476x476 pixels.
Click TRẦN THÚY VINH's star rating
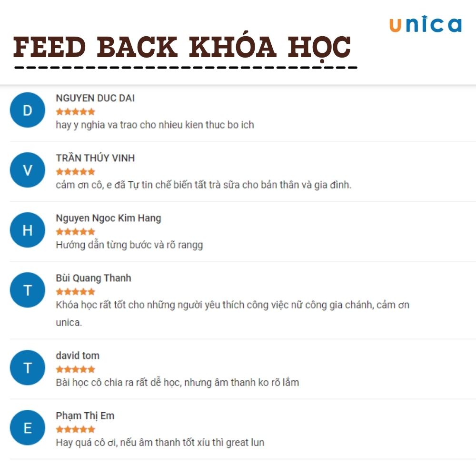coord(75,172)
